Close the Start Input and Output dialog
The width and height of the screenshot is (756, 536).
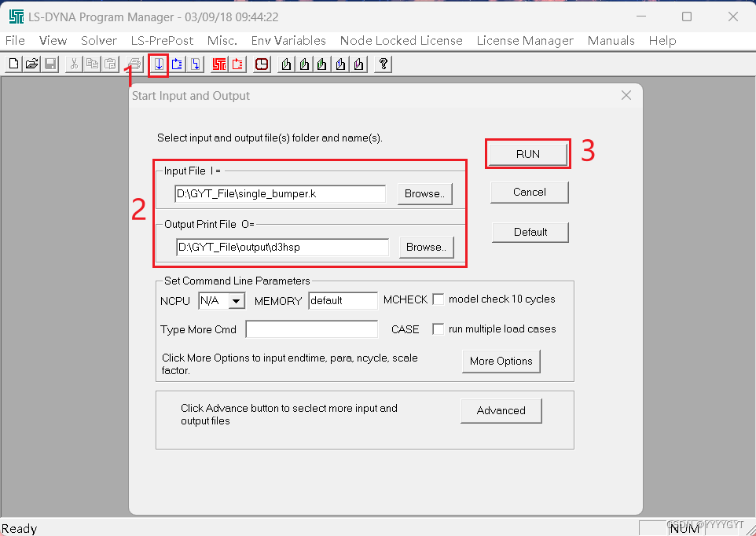[x=626, y=95]
